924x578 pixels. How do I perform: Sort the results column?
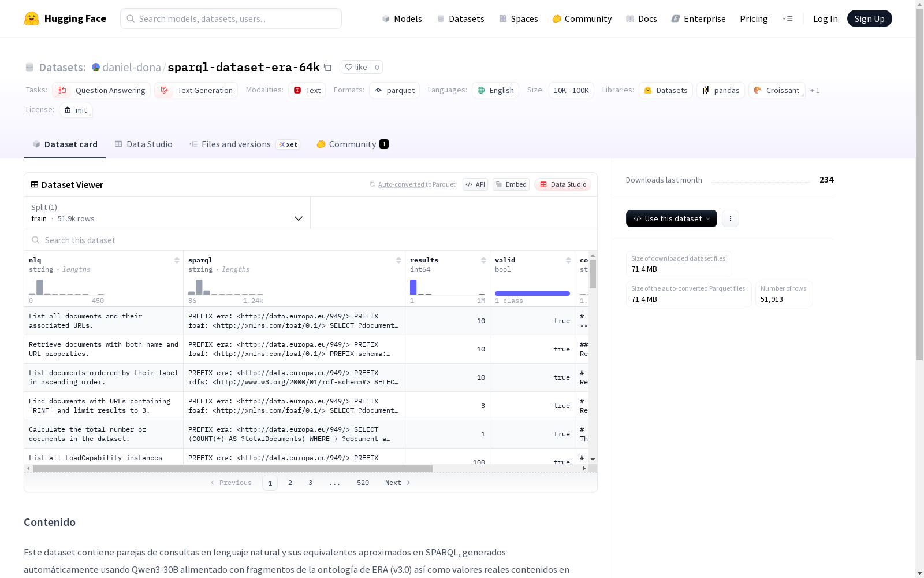pyautogui.click(x=483, y=260)
